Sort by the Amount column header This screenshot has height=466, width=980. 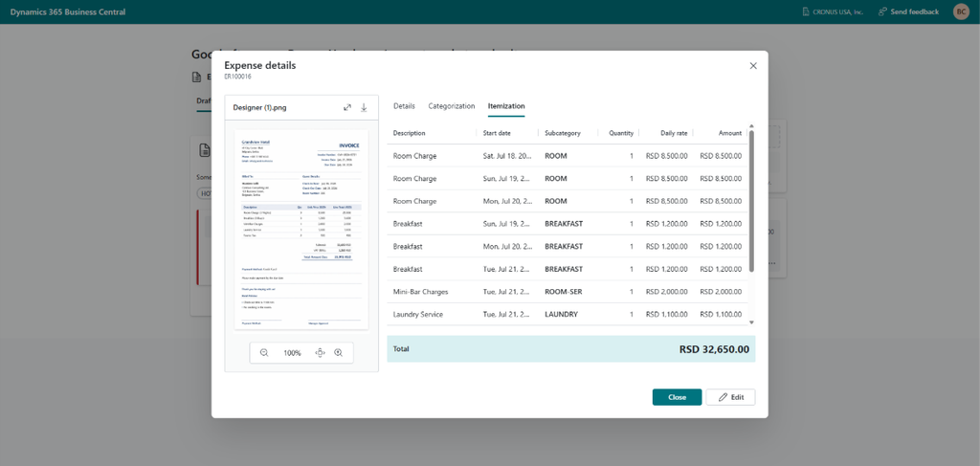pos(729,133)
